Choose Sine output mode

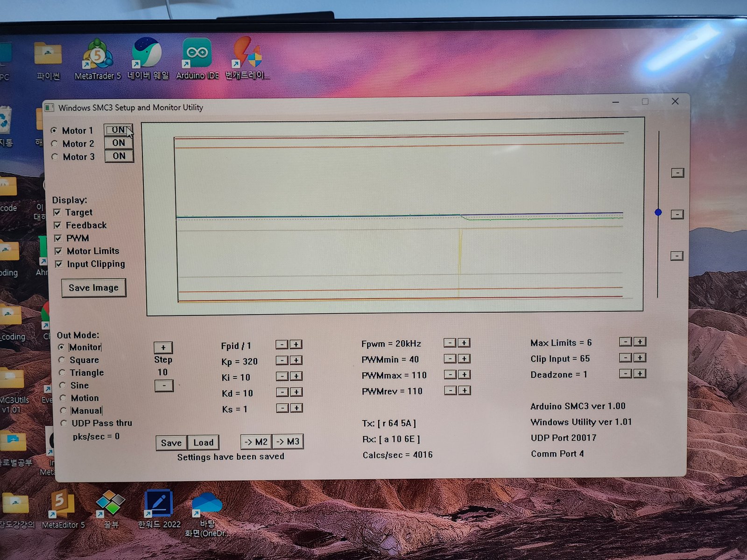tap(63, 385)
